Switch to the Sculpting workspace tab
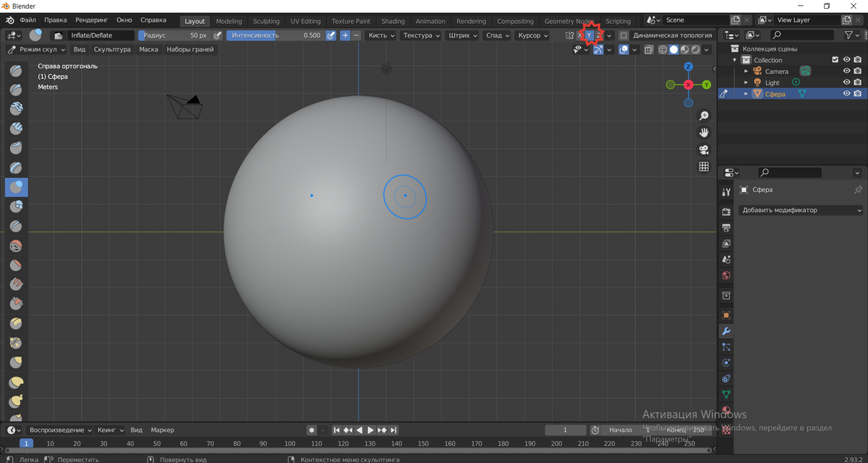Viewport: 868px width, 463px height. [266, 21]
